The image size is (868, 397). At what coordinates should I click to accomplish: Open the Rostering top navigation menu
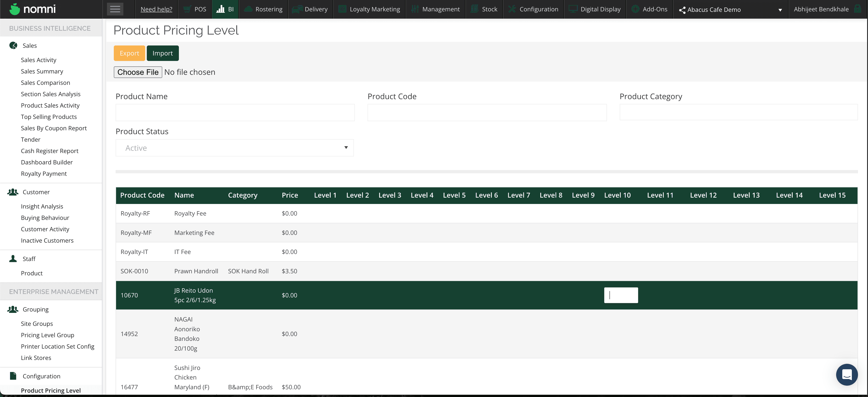[x=263, y=9]
